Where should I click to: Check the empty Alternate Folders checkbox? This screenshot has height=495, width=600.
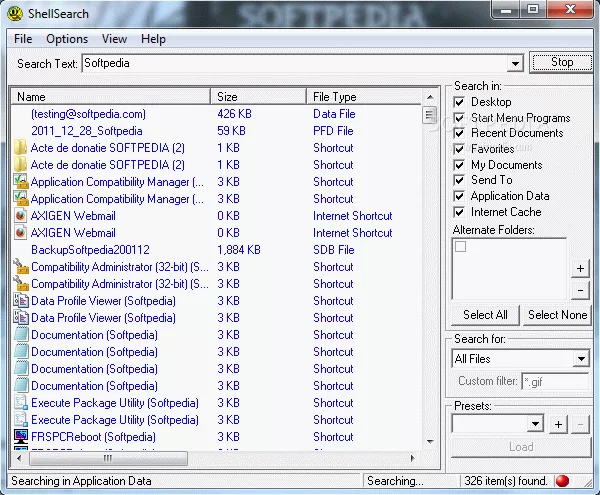(x=461, y=247)
